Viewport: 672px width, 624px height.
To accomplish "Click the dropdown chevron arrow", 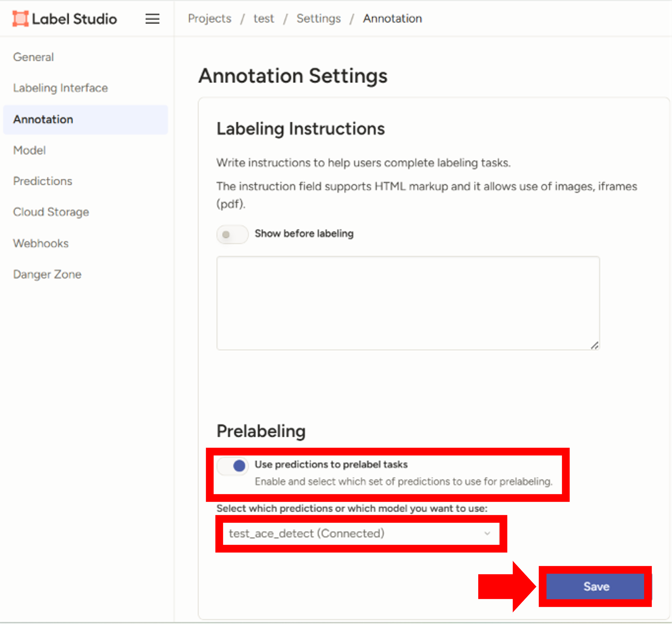I will click(x=487, y=534).
